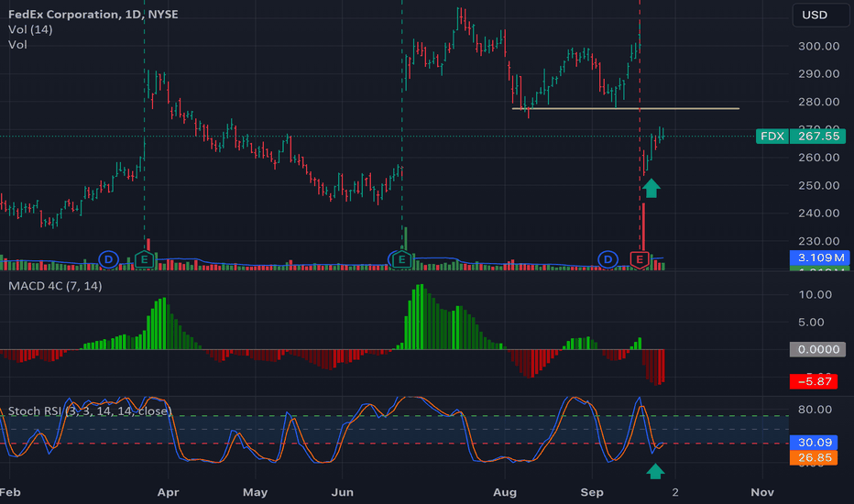Click the 300.00 price axis label
The image size is (854, 504).
click(x=818, y=47)
